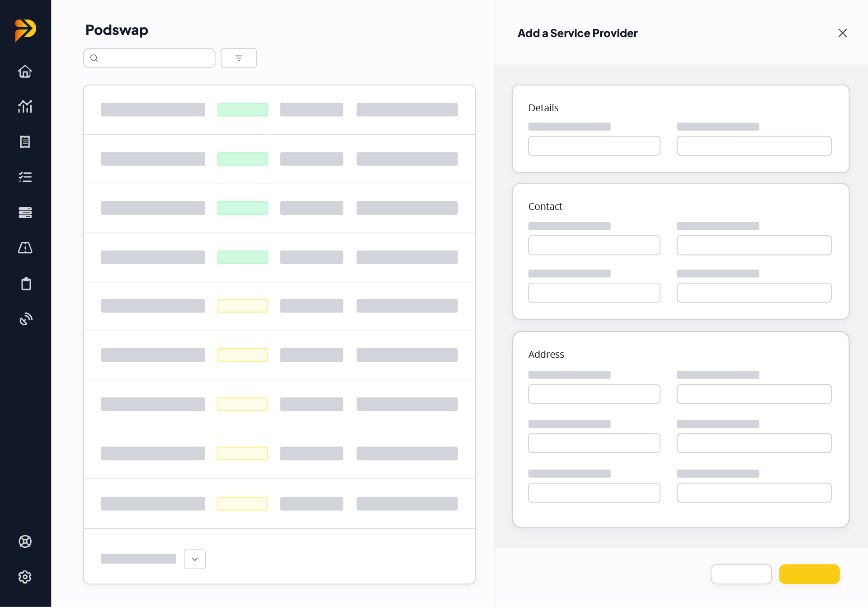Click the filter button beside search
This screenshot has width=868, height=607.
click(239, 58)
